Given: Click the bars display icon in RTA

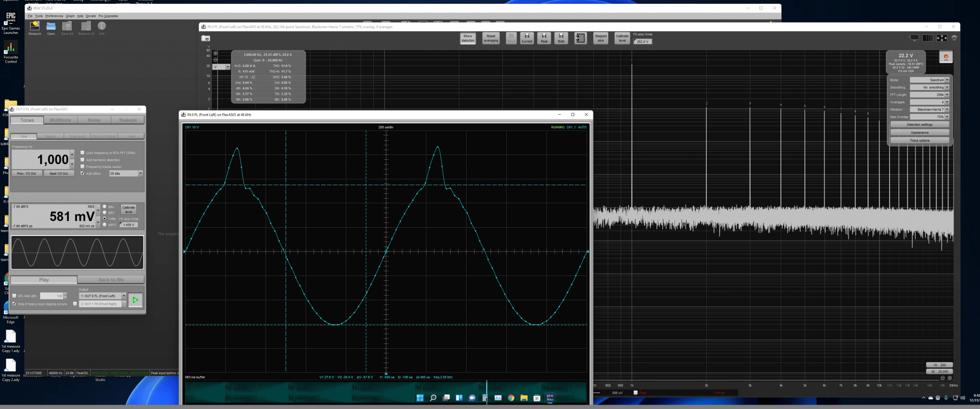Looking at the screenshot, I should pyautogui.click(x=928, y=38).
